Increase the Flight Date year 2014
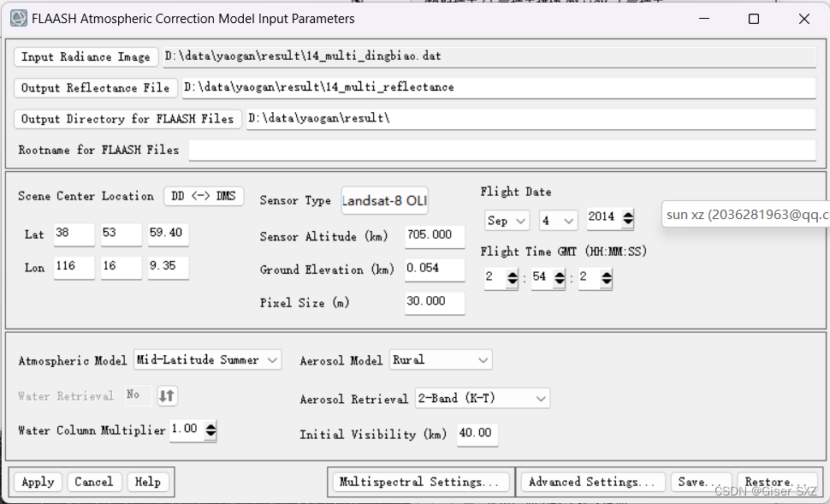Viewport: 830px width, 504px height. [x=628, y=215]
